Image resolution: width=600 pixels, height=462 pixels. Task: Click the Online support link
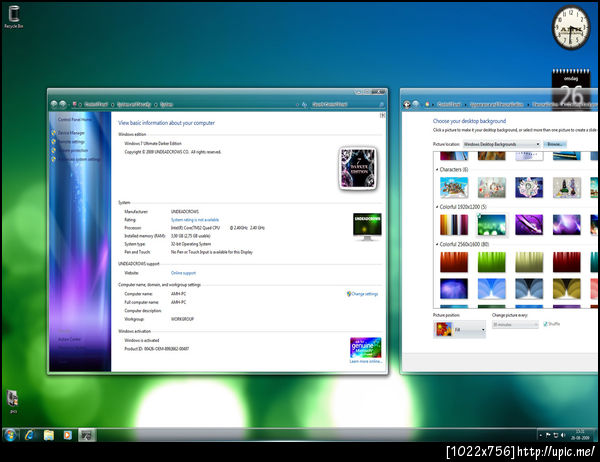click(183, 273)
